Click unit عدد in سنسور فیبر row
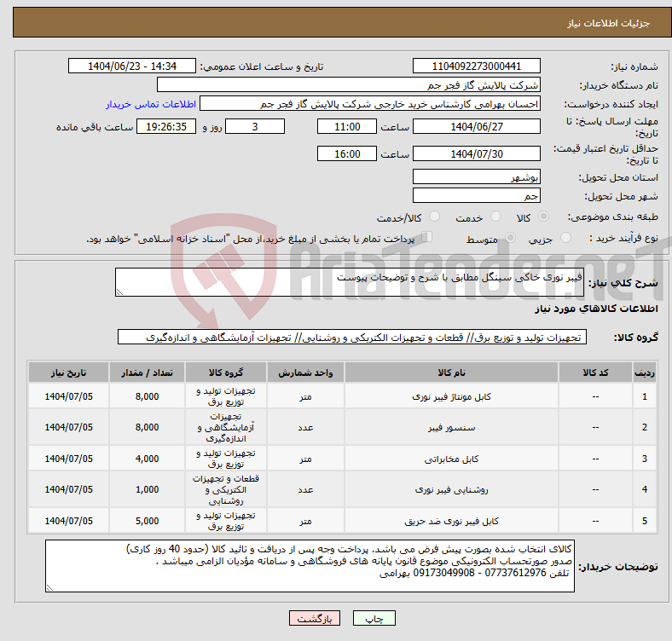This screenshot has height=641, width=672. tap(305, 428)
